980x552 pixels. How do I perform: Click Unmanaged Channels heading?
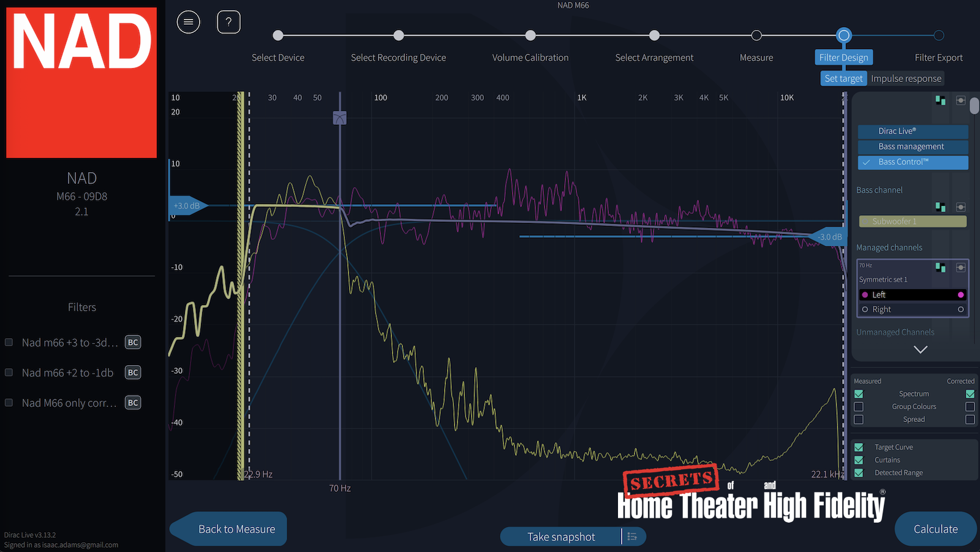click(x=895, y=332)
